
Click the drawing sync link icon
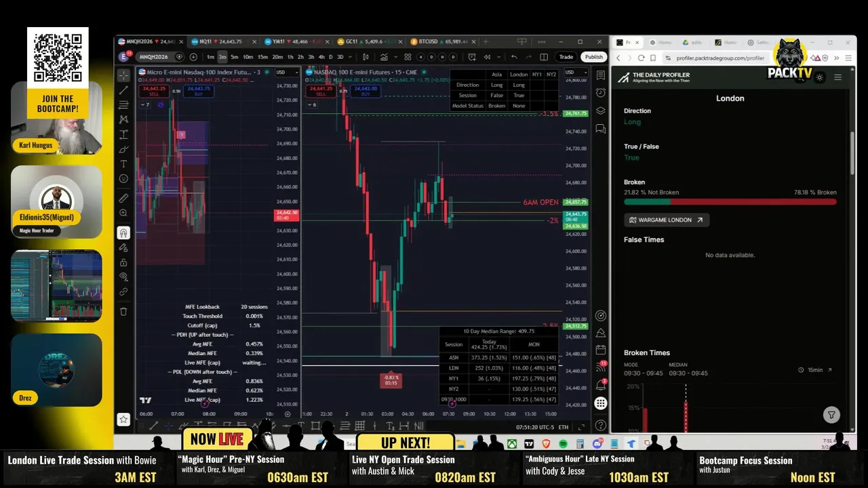pos(123,292)
